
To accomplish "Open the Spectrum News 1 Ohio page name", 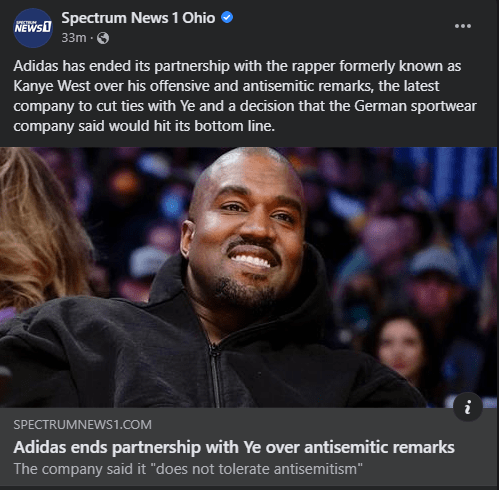I will coord(138,18).
